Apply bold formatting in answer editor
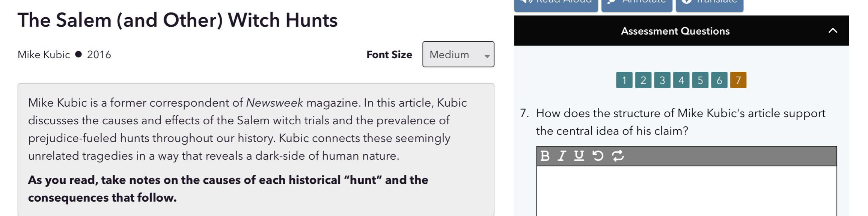 click(545, 156)
